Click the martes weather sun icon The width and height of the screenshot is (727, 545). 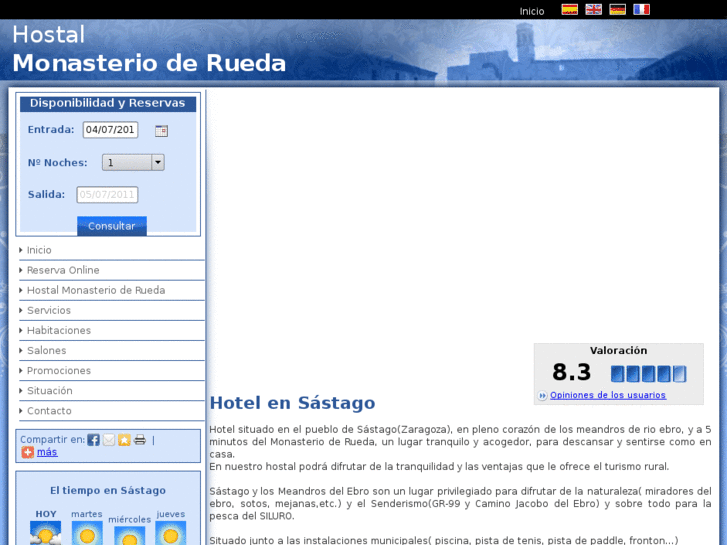87,533
